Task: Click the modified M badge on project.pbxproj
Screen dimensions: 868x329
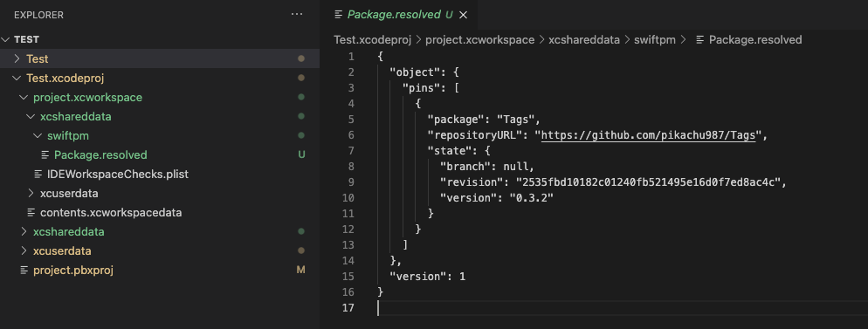Action: tap(301, 271)
